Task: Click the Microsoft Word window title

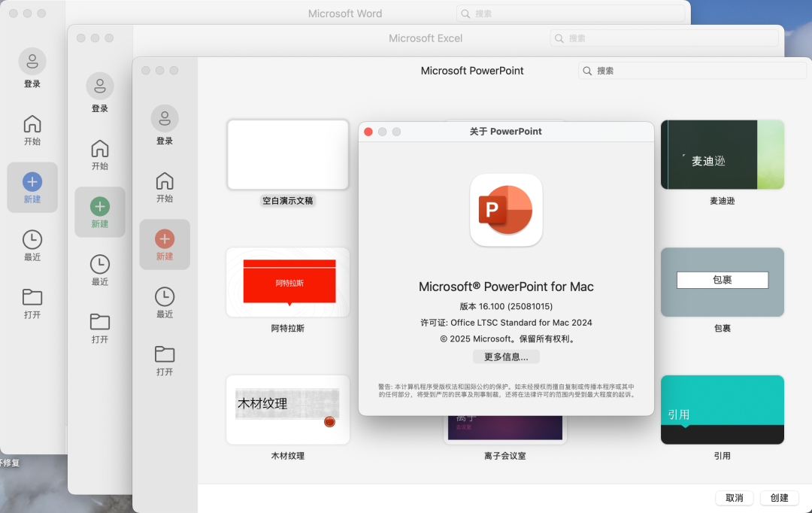Action: tap(345, 14)
